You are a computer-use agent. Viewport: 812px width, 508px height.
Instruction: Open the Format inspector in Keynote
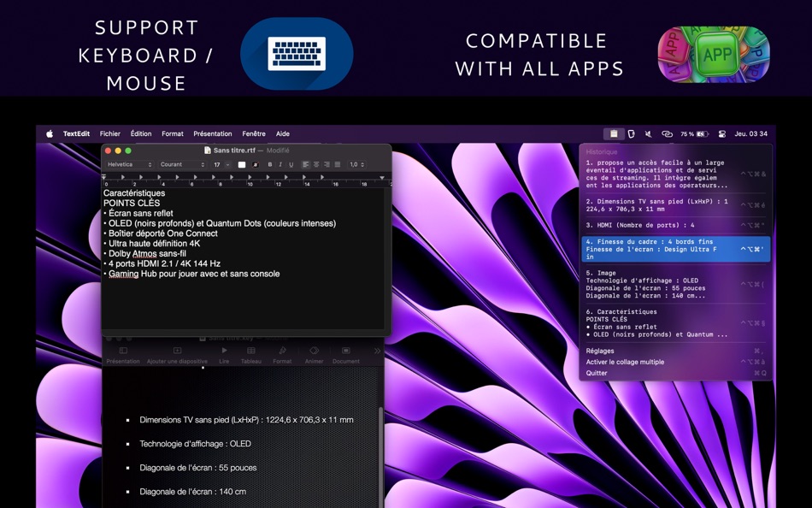tap(282, 355)
